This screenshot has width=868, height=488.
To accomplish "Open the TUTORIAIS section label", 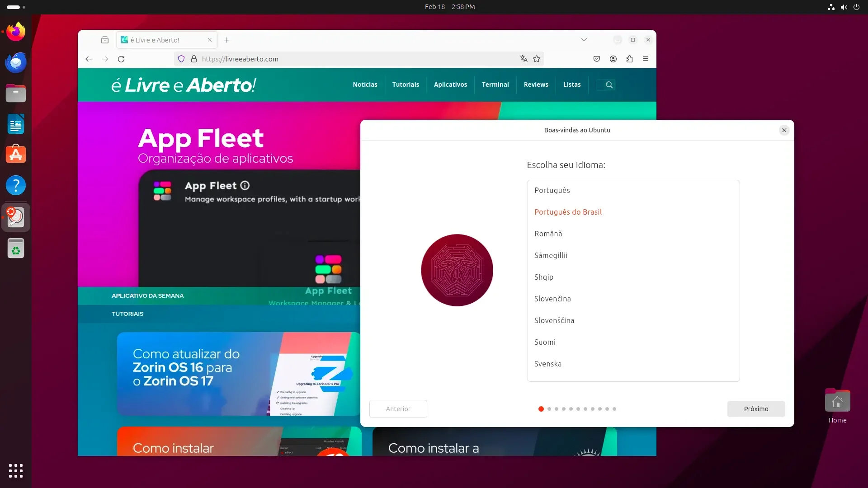I will 127,314.
